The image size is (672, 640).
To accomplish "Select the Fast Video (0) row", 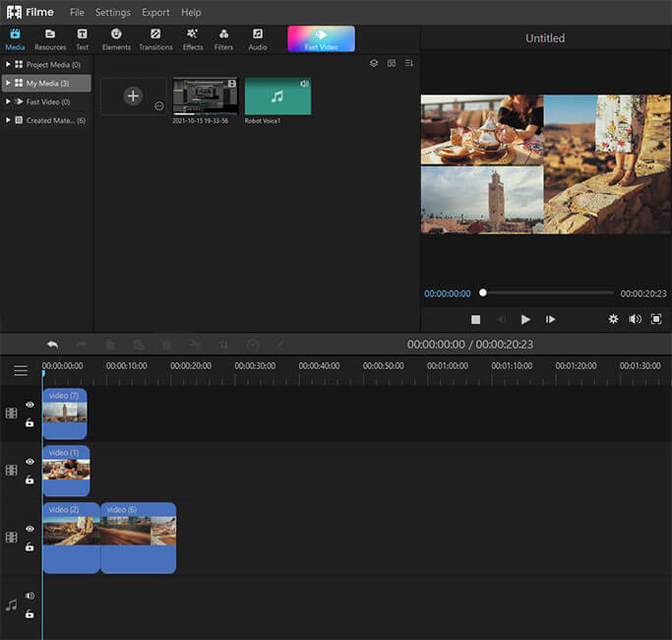I will (46, 101).
